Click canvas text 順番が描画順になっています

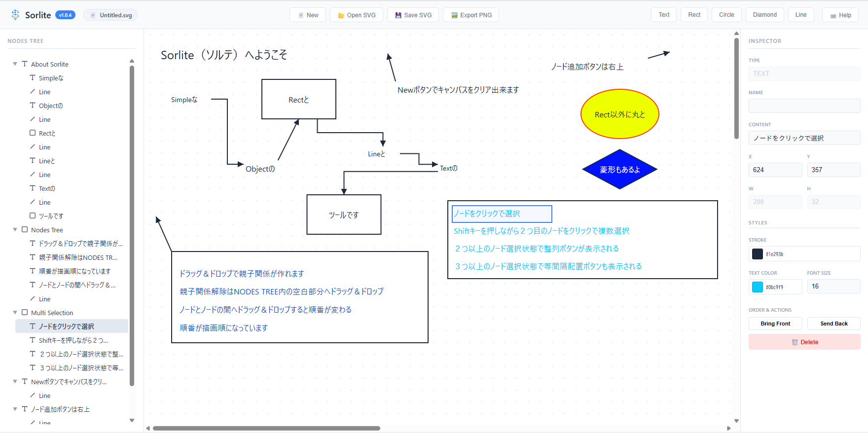click(x=223, y=328)
